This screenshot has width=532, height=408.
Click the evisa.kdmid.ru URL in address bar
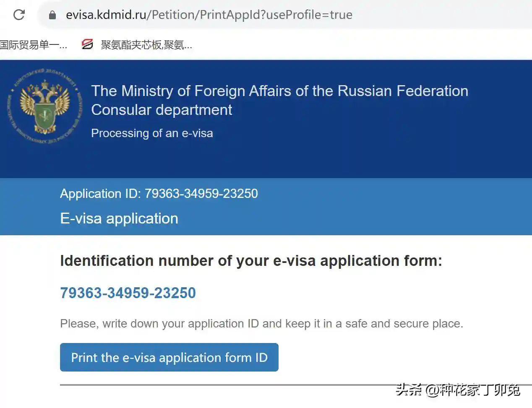click(x=106, y=15)
